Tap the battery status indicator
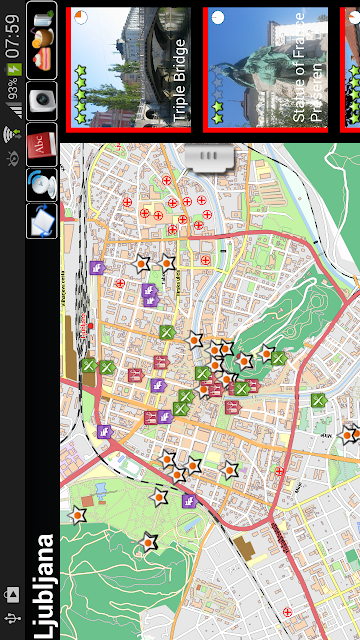 click(x=14, y=69)
